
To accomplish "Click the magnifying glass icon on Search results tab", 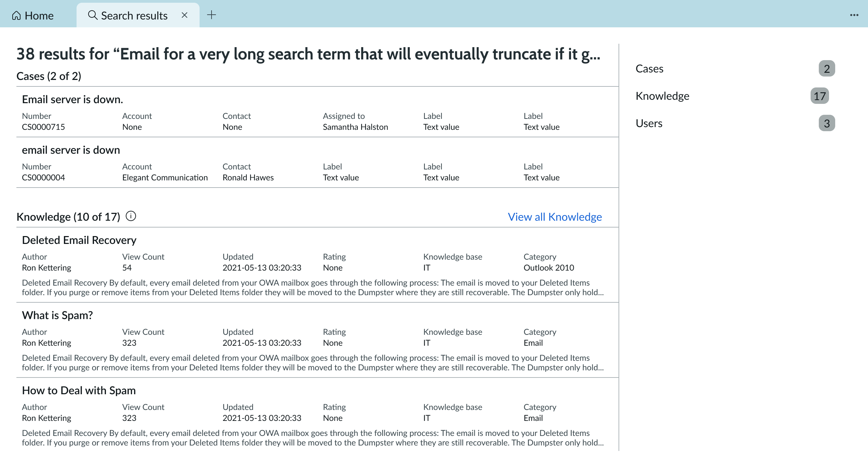I will coord(92,15).
